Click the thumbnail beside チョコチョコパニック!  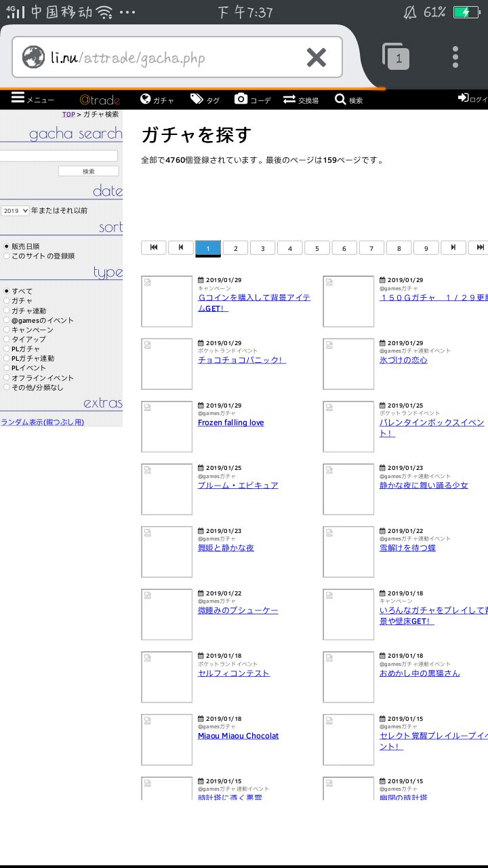coord(167,364)
